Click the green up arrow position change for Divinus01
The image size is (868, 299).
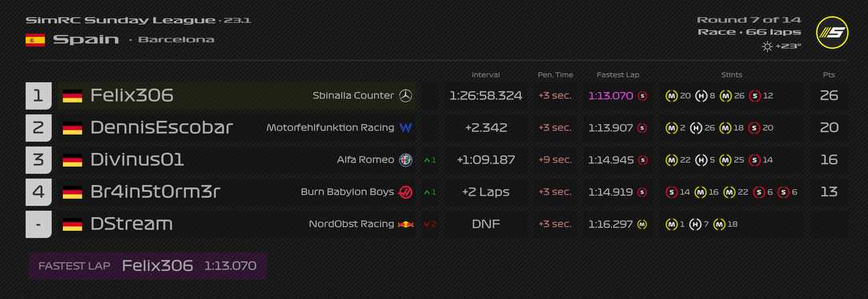tap(430, 160)
